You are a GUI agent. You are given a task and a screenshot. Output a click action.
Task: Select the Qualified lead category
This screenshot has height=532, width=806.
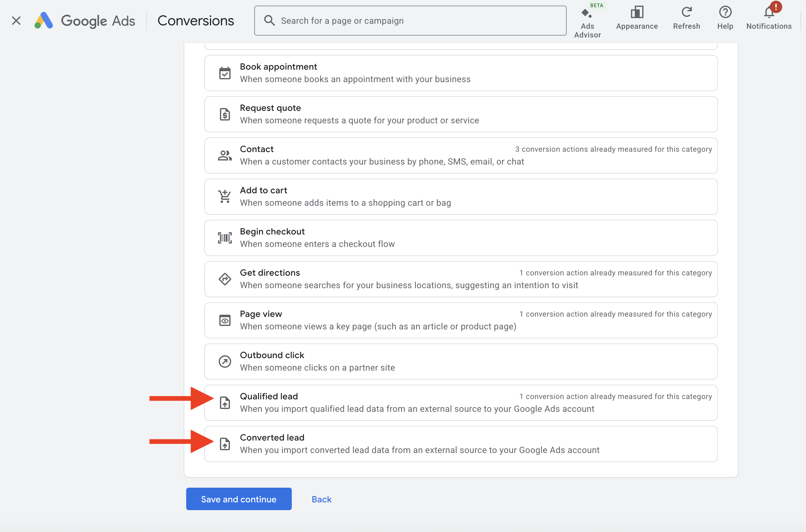point(460,403)
